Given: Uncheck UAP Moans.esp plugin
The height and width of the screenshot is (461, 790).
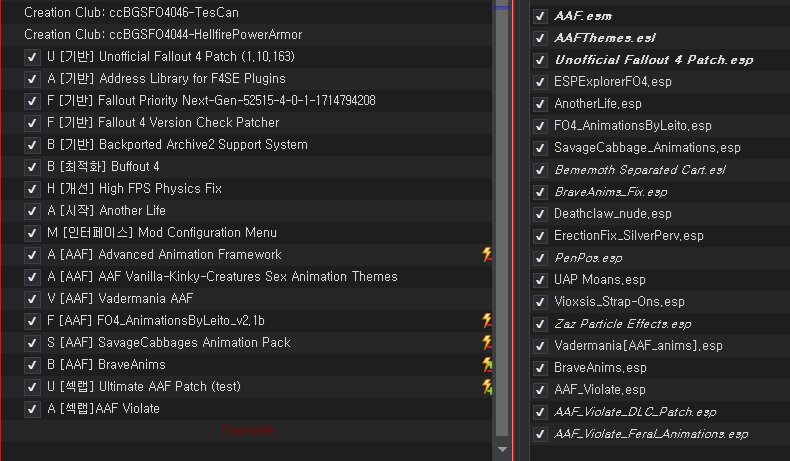Looking at the screenshot, I should pyautogui.click(x=540, y=280).
